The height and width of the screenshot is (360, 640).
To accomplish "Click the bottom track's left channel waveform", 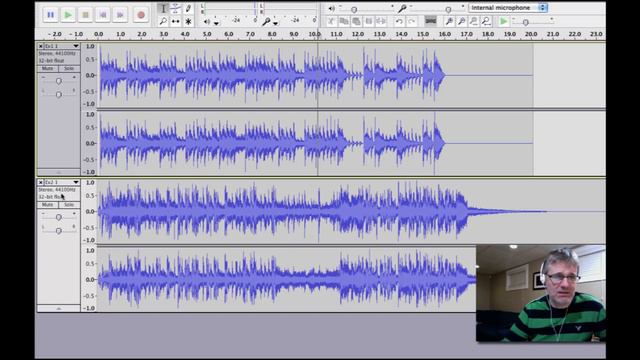I will tap(351, 211).
